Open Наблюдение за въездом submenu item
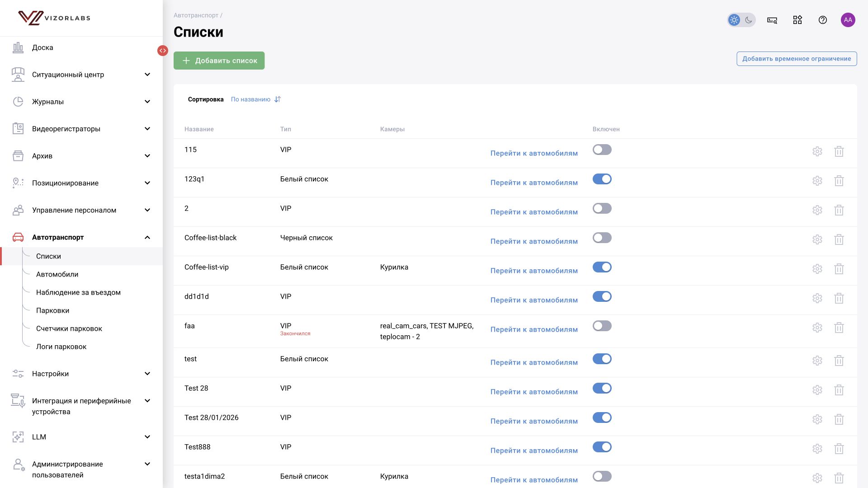This screenshot has height=488, width=868. tap(78, 292)
